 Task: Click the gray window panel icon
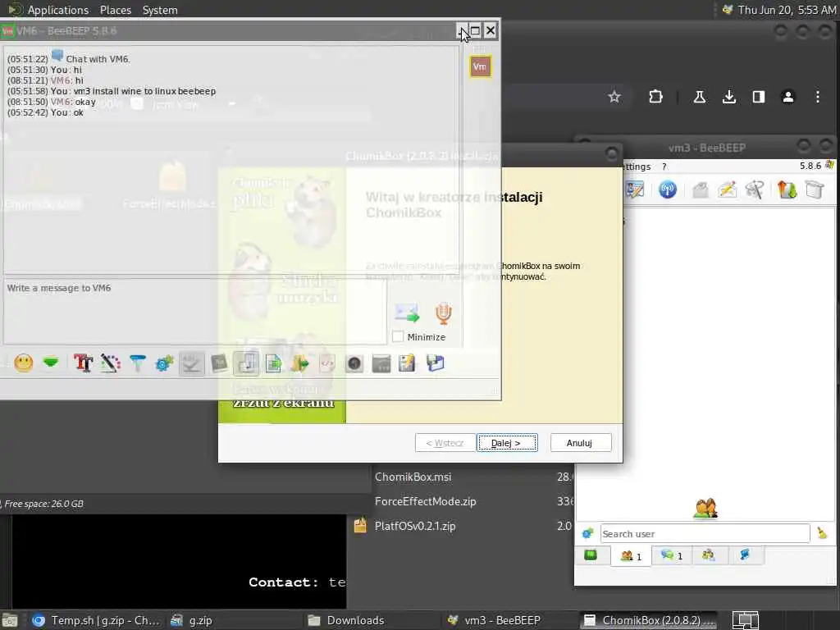381,363
